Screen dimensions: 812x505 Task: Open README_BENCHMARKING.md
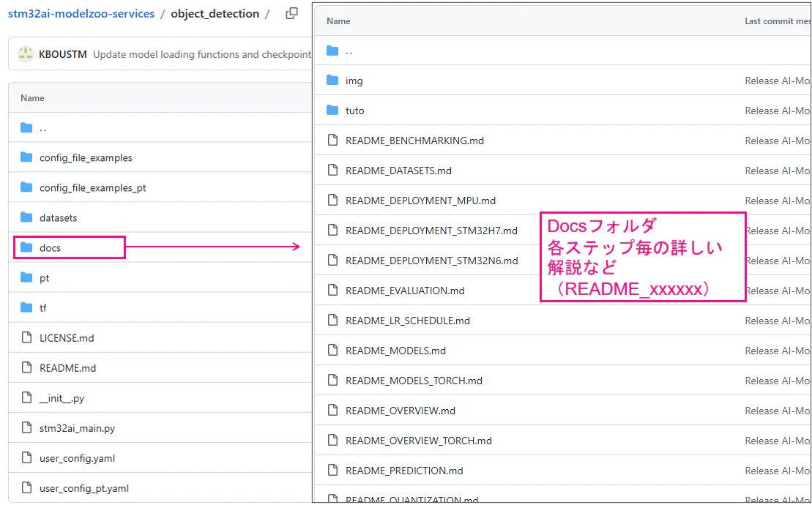415,141
